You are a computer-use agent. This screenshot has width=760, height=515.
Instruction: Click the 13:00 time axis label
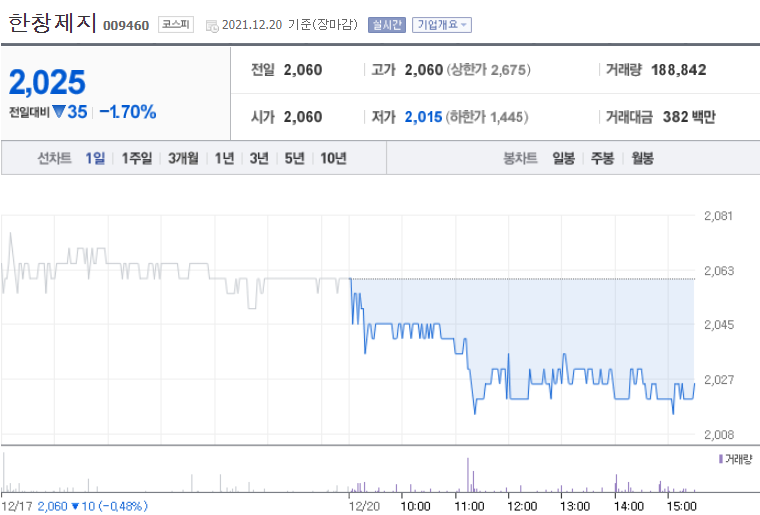click(575, 506)
